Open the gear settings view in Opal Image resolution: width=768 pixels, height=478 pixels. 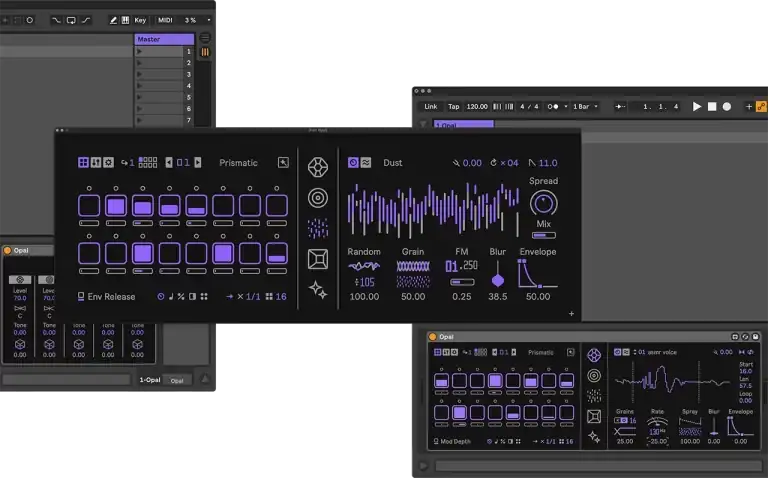click(x=109, y=162)
